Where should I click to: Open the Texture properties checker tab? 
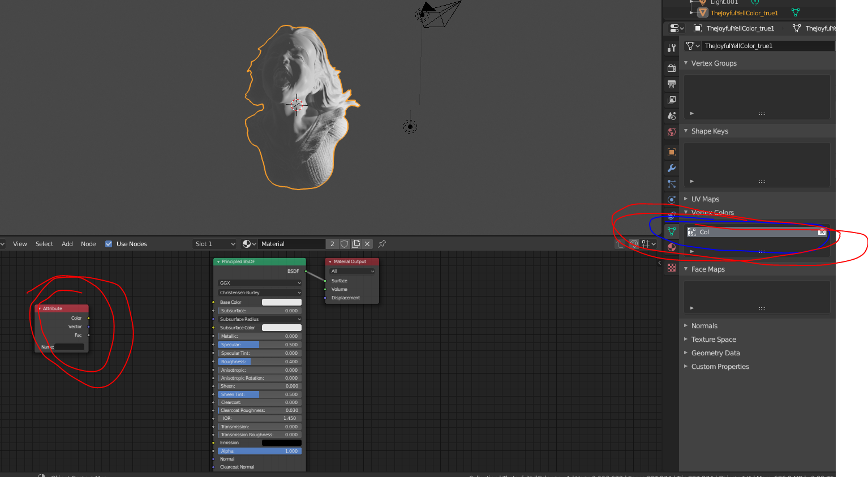pyautogui.click(x=671, y=267)
